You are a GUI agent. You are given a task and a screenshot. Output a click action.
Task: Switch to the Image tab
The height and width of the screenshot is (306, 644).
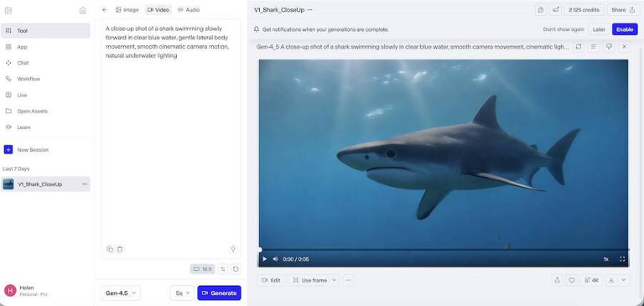(127, 10)
